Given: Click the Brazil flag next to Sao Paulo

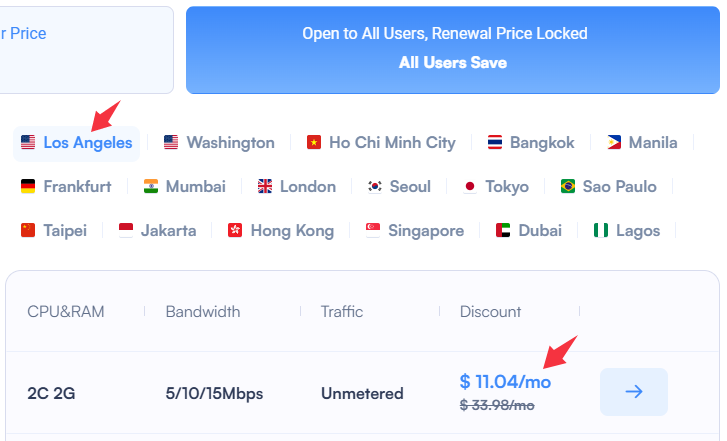Looking at the screenshot, I should click(568, 186).
